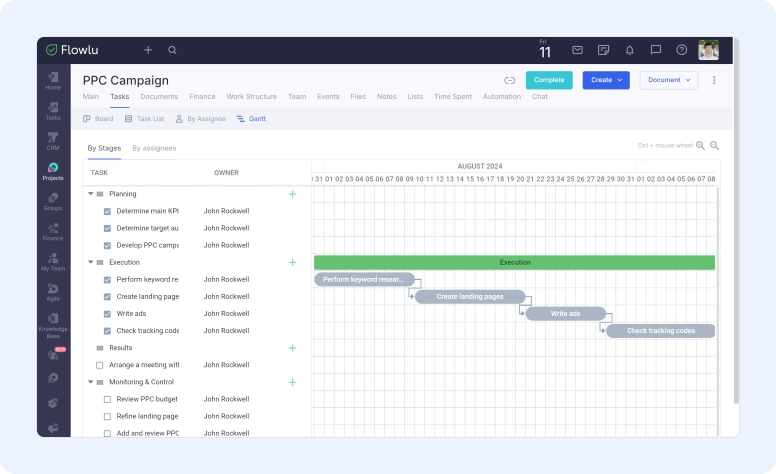
Task: Switch to Board view
Action: pyautogui.click(x=98, y=119)
